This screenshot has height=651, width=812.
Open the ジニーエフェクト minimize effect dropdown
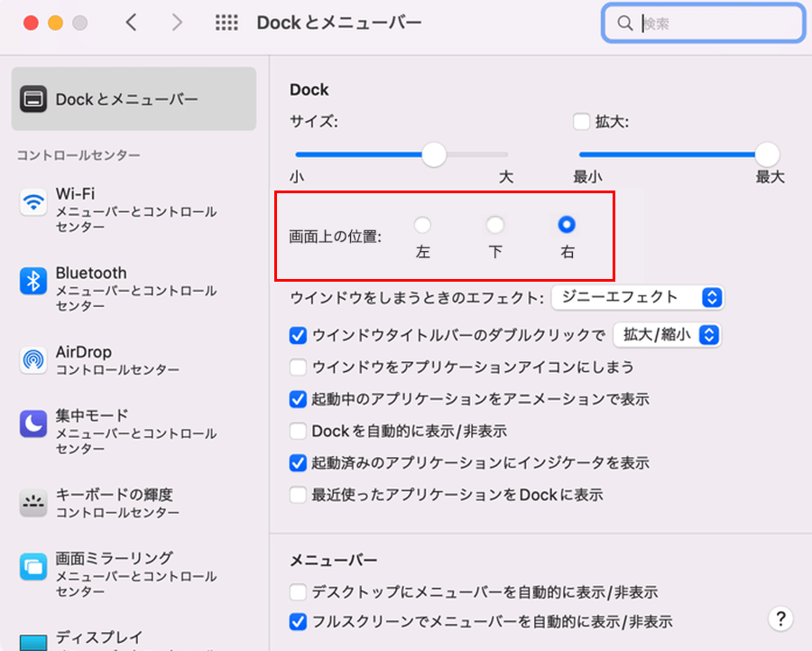point(638,298)
